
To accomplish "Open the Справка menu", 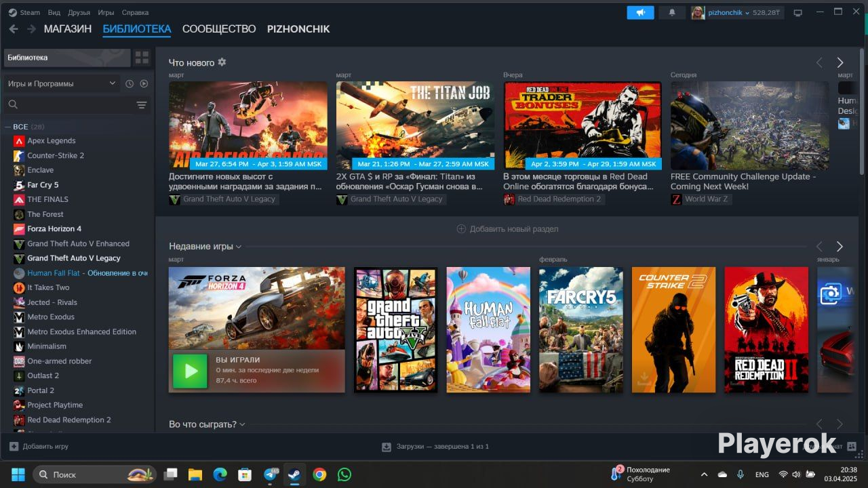I will pos(135,12).
